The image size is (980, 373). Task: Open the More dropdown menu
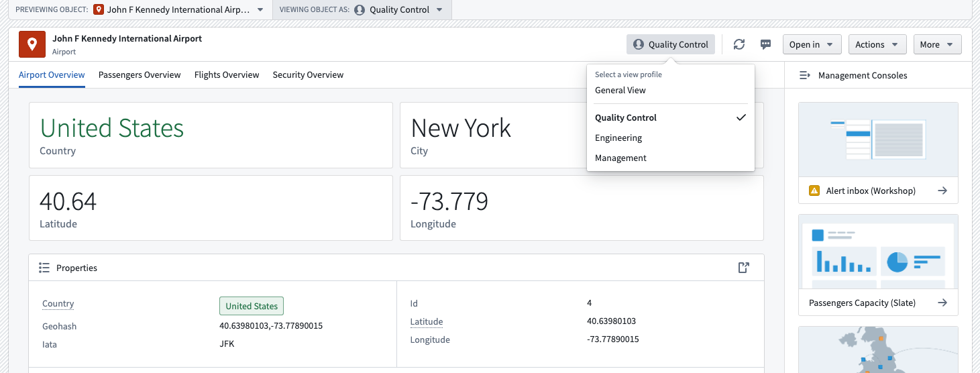[937, 44]
